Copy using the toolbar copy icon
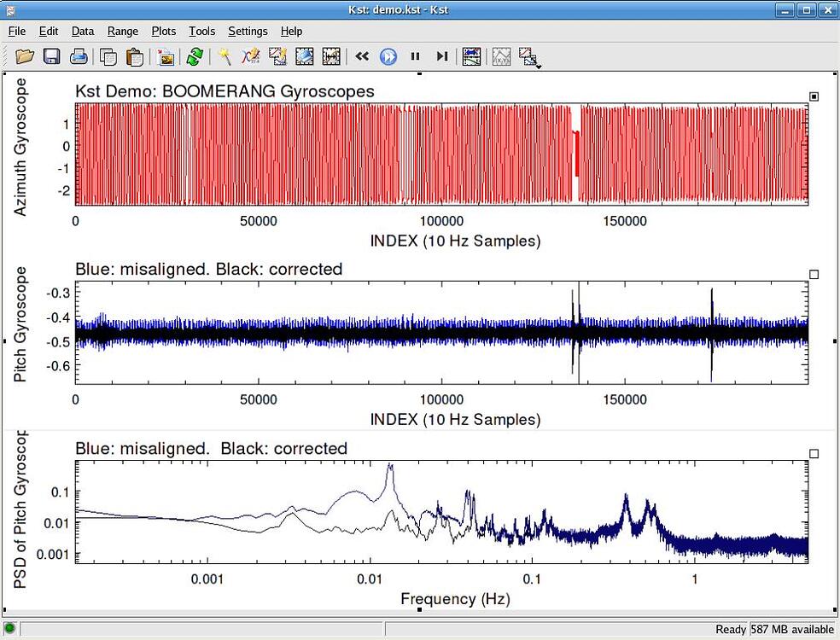Screen dimensions: 840x640 [108, 56]
